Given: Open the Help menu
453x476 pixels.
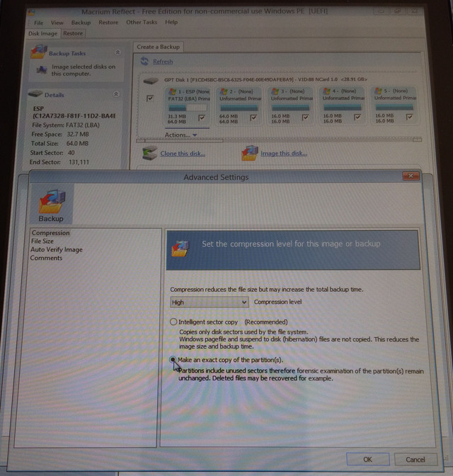Looking at the screenshot, I should (171, 22).
